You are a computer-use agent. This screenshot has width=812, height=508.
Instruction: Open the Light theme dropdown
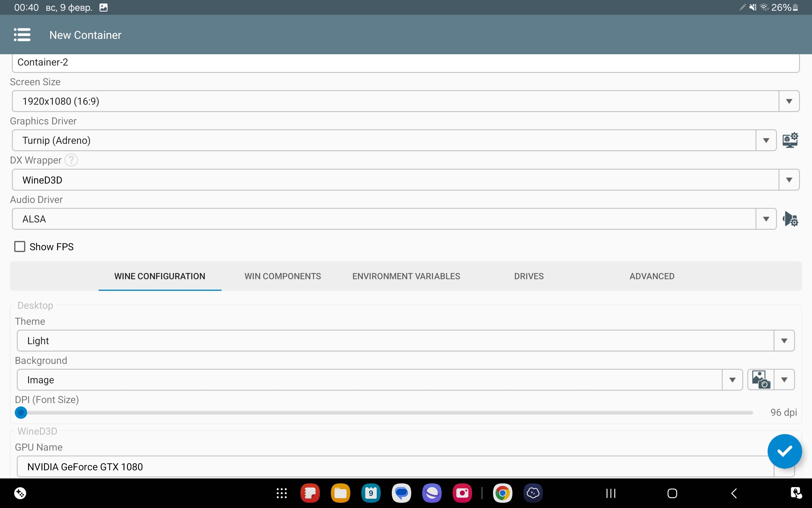click(x=784, y=341)
